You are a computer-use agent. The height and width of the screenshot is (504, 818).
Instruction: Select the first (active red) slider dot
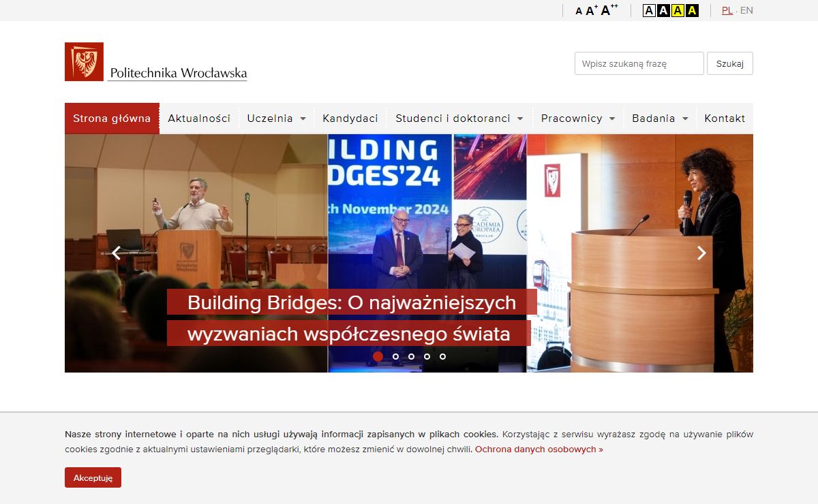(x=378, y=356)
